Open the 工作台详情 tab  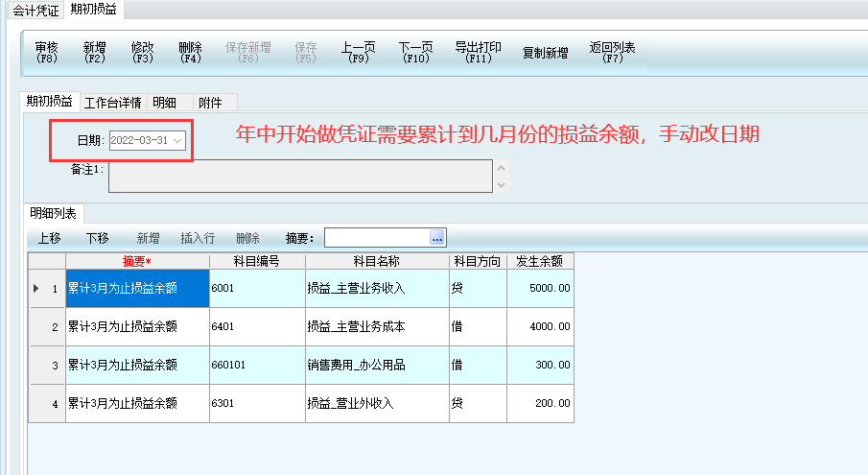click(112, 103)
